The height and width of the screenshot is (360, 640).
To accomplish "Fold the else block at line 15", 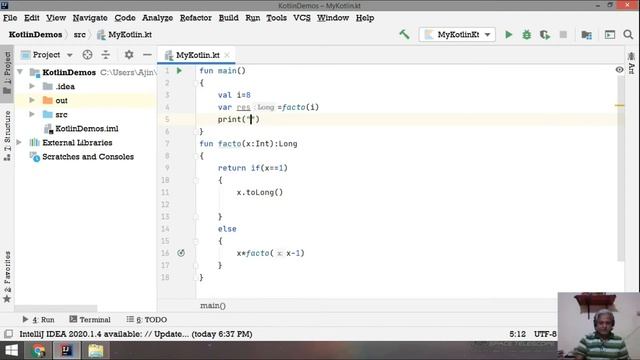I will pos(196,241).
